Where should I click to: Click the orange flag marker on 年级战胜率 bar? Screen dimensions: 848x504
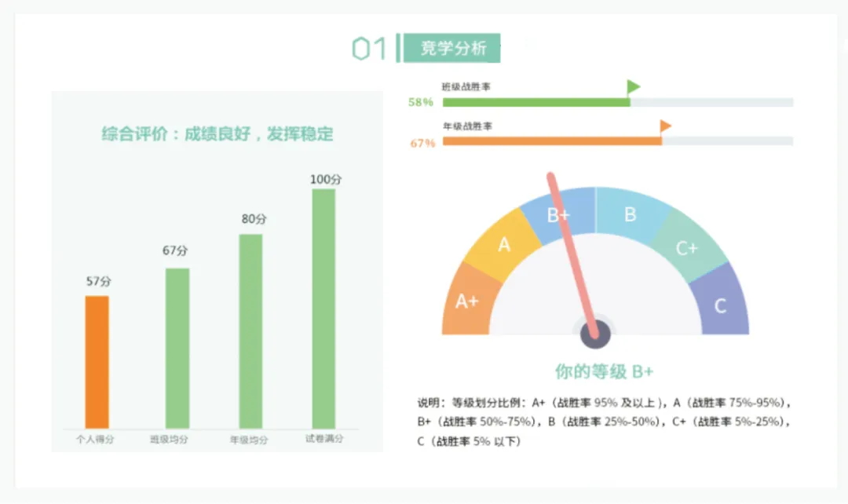663,125
